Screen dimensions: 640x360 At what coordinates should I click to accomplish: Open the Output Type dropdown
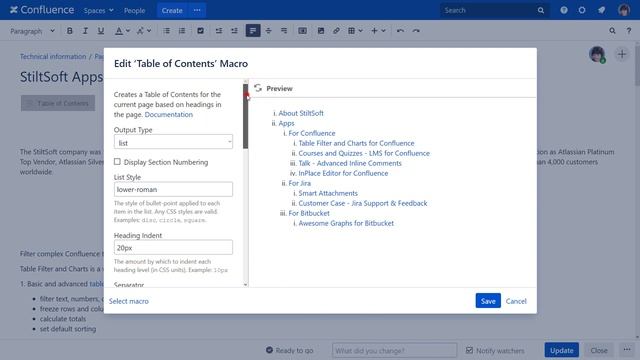(x=173, y=143)
